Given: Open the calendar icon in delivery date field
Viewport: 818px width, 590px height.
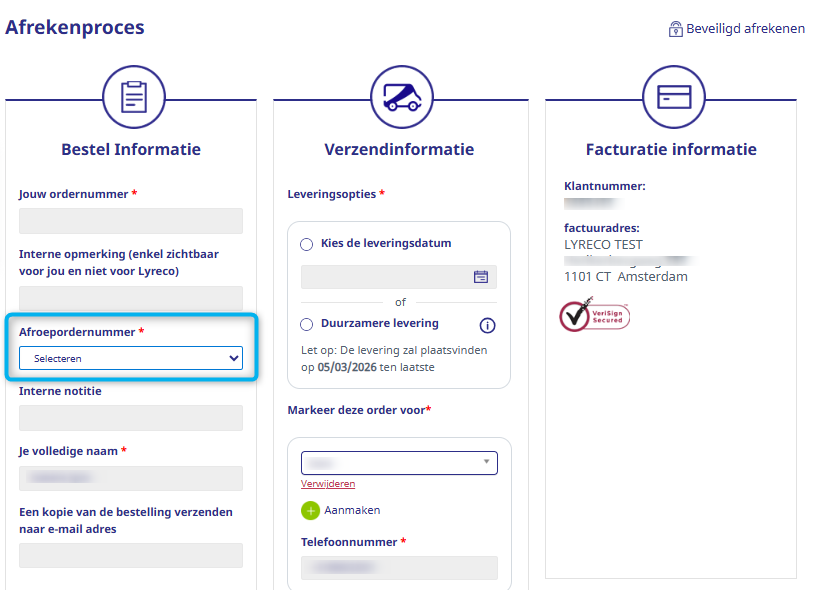Looking at the screenshot, I should pos(481,277).
